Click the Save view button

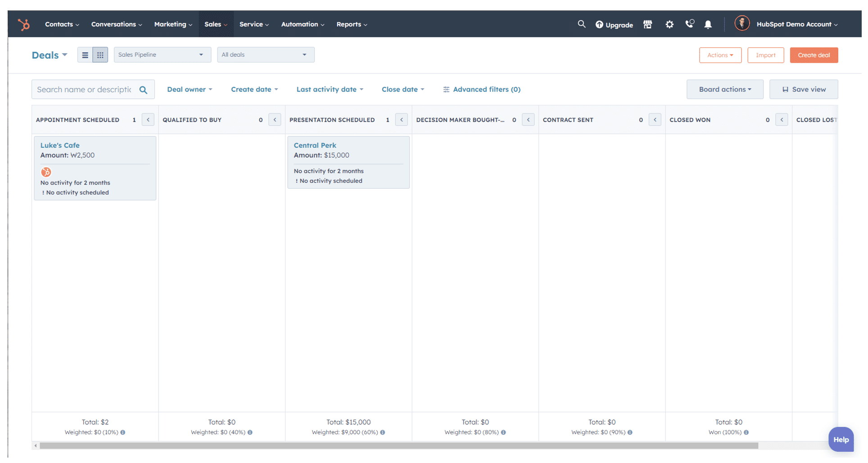coord(804,90)
